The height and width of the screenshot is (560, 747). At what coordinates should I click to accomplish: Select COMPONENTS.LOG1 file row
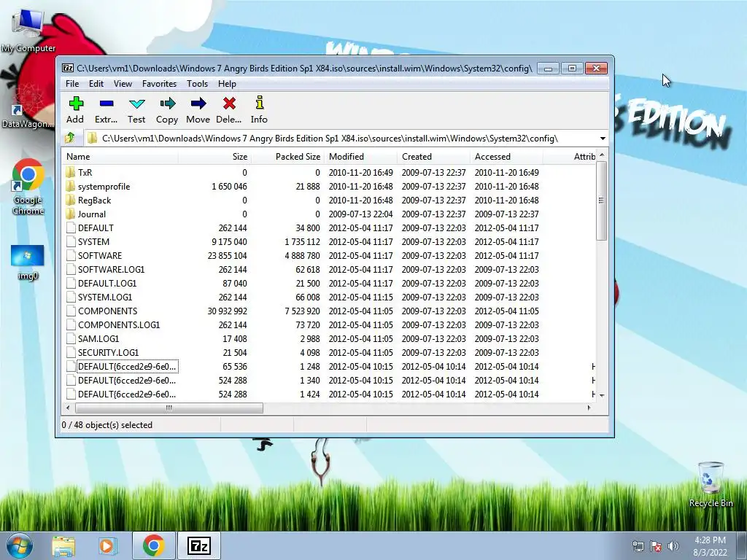pyautogui.click(x=329, y=324)
